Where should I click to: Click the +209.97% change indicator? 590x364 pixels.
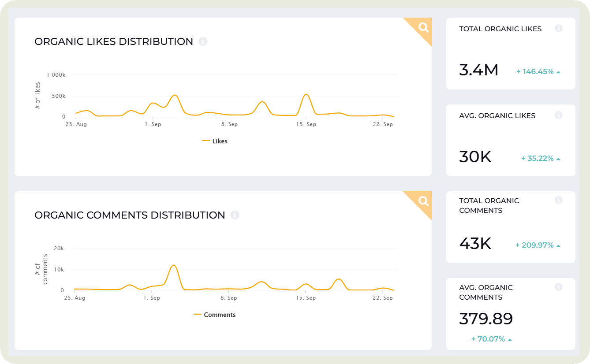tap(534, 245)
